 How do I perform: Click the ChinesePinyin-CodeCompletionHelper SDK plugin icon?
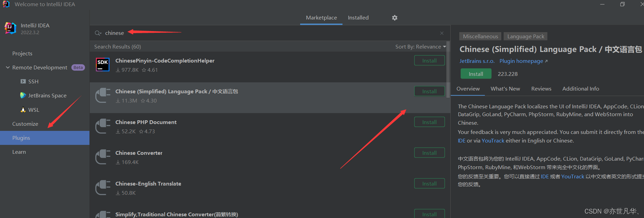click(103, 65)
